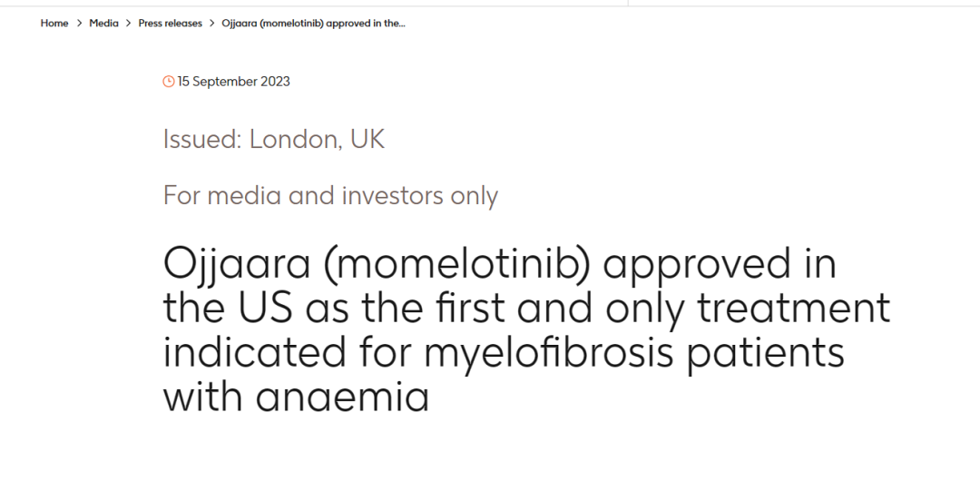Screen dimensions: 980x481
Task: Click the chevron after Home breadcrumb
Action: 79,24
